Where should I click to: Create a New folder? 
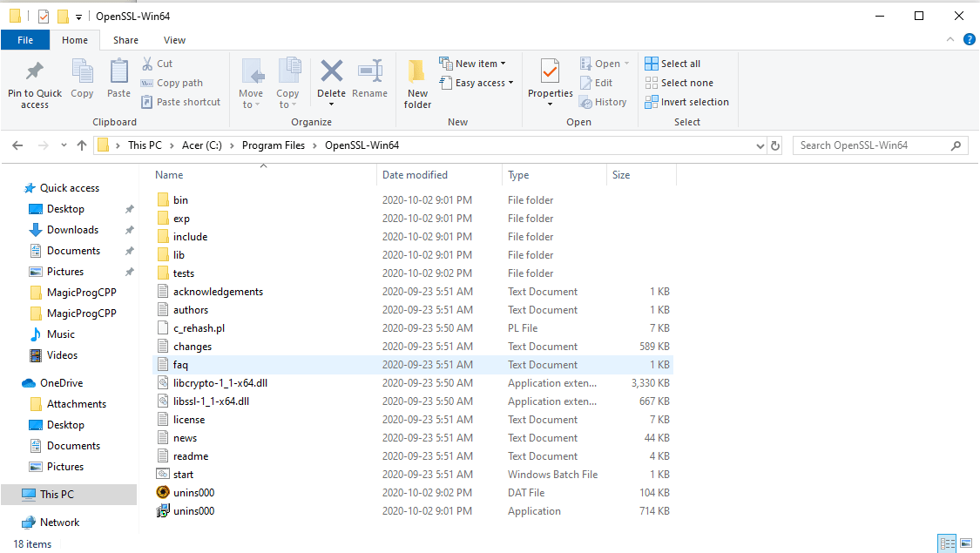tap(417, 84)
